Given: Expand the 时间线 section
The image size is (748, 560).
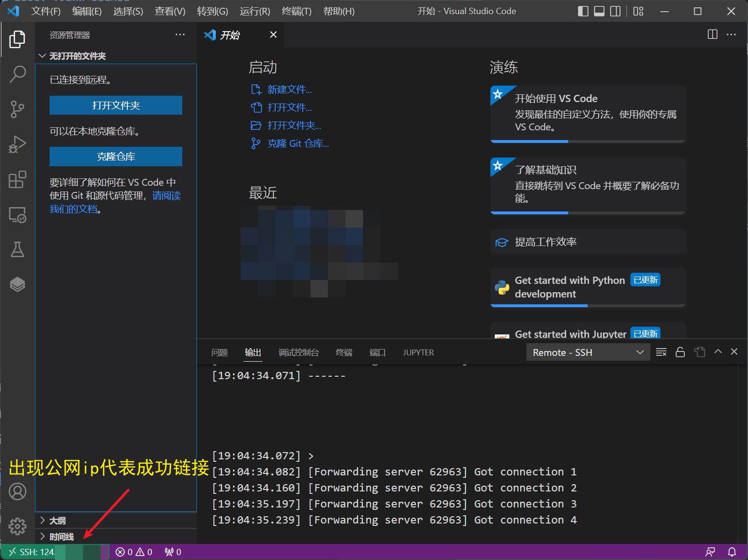Looking at the screenshot, I should [117, 537].
